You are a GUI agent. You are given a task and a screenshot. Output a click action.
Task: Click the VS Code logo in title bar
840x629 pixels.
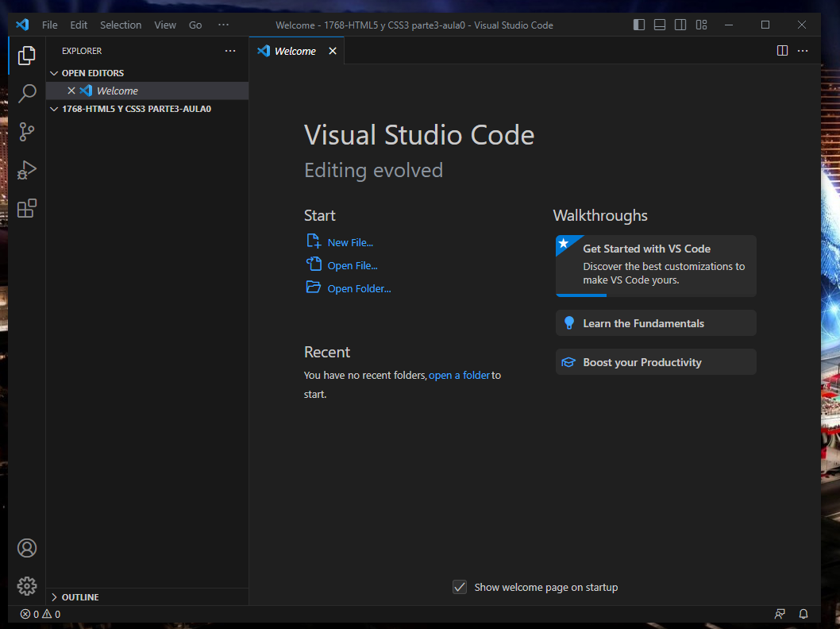coord(22,25)
